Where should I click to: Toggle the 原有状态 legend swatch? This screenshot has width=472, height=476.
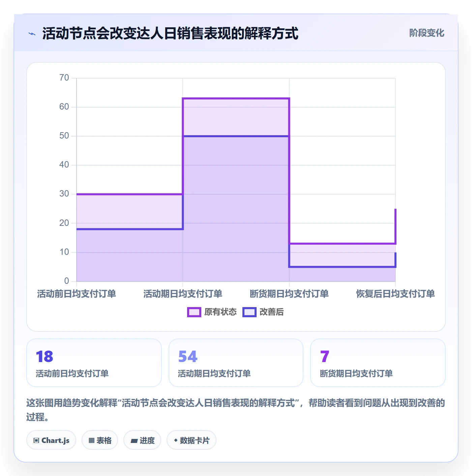194,312
